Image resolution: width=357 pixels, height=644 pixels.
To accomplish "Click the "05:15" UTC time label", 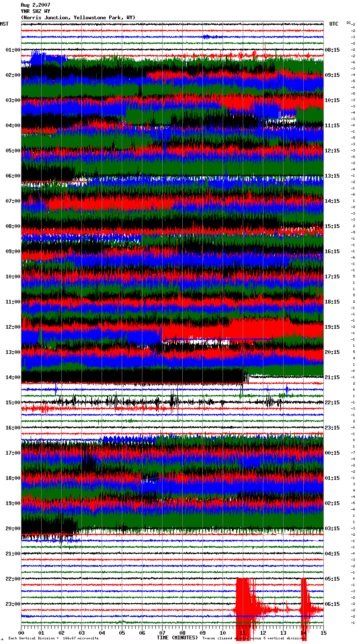I will tap(332, 579).
